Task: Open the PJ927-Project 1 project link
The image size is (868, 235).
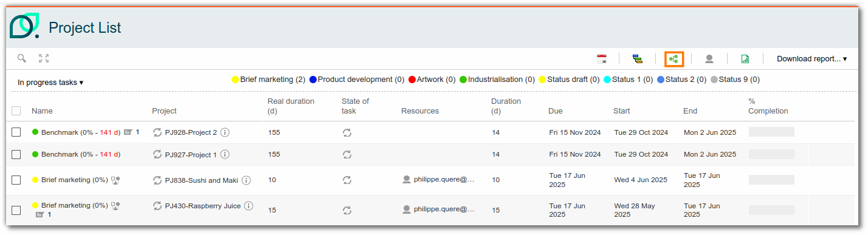Action: (191, 154)
